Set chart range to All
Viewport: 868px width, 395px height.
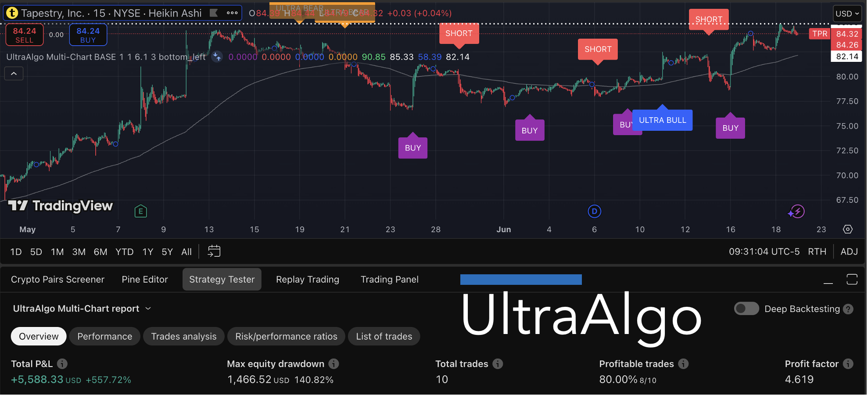(187, 252)
